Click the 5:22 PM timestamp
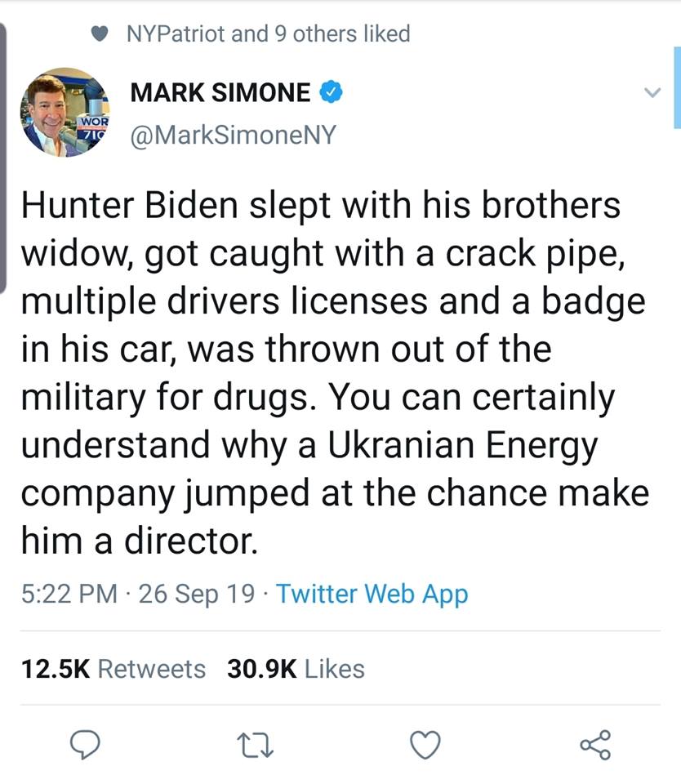The height and width of the screenshot is (784, 681). point(69,594)
